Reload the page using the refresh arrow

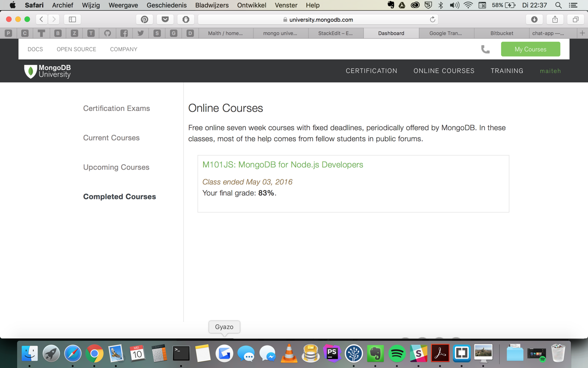coord(432,19)
